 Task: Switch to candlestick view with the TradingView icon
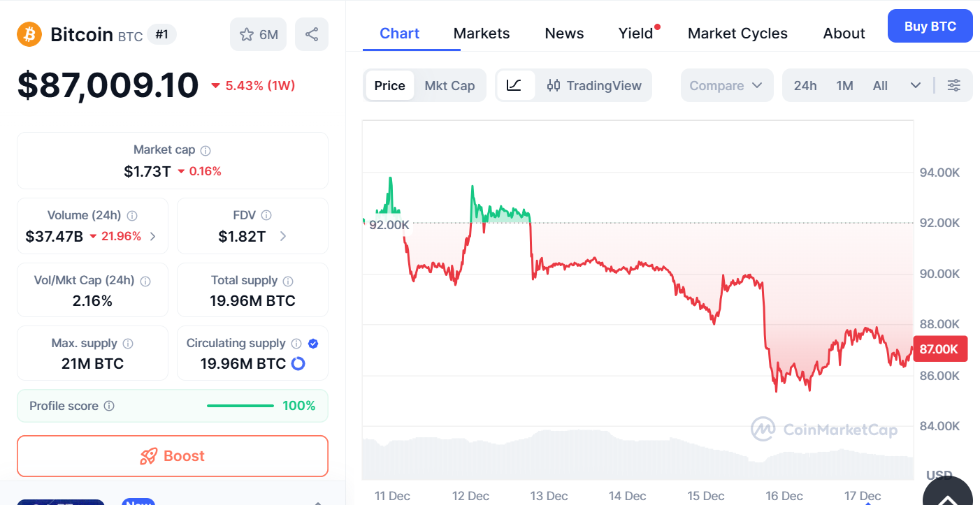coord(554,85)
